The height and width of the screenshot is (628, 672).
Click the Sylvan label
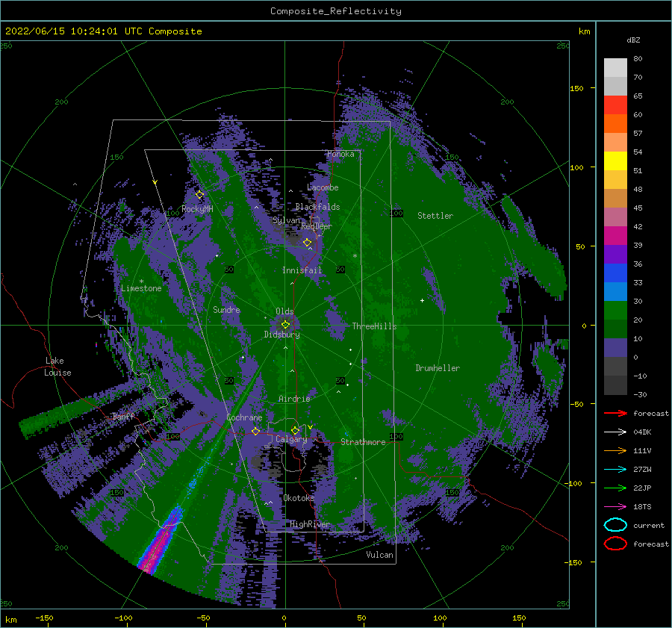coord(286,220)
